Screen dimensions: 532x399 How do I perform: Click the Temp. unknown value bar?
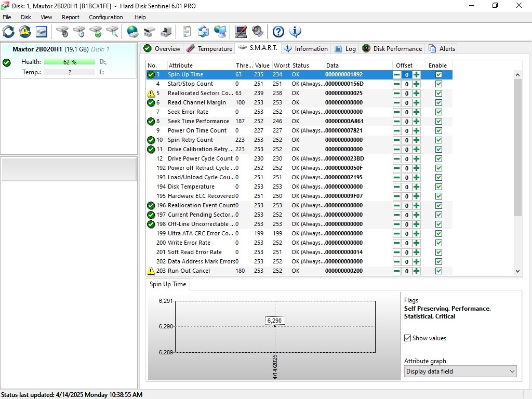[x=70, y=72]
